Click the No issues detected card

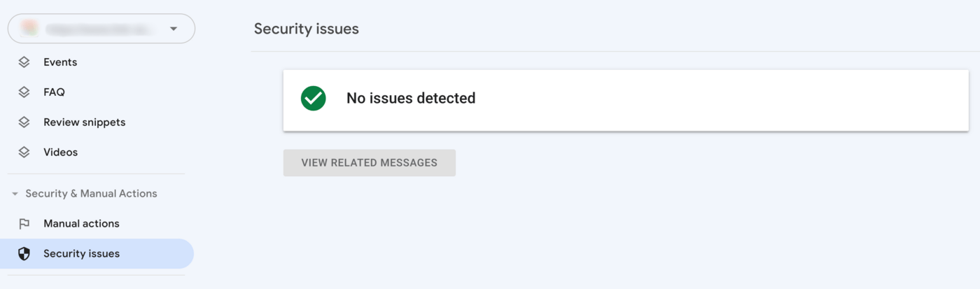[625, 99]
